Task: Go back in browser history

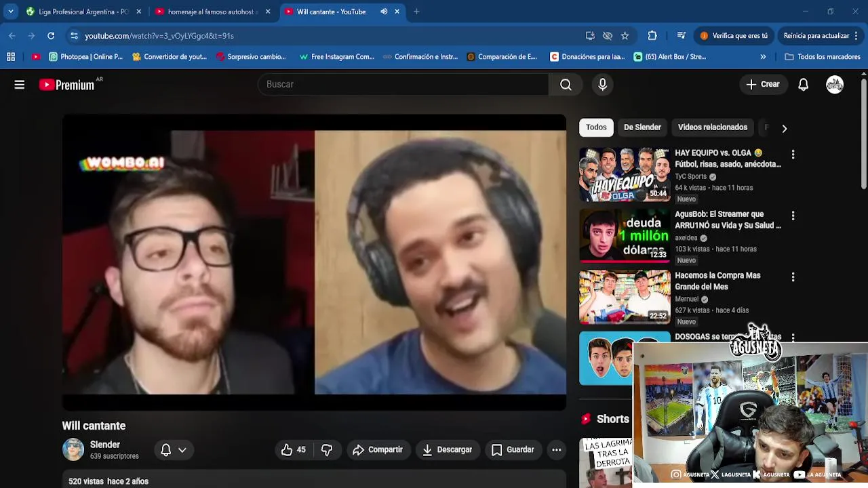Action: tap(12, 36)
